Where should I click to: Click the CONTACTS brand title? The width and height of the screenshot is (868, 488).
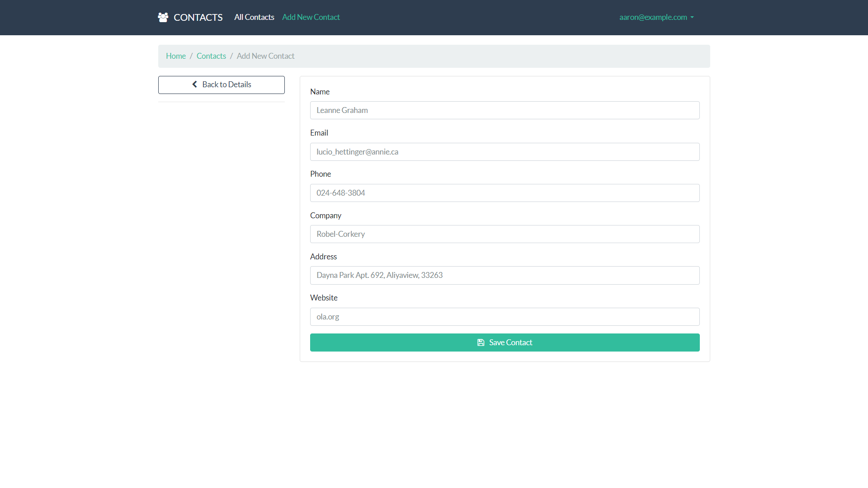198,17
